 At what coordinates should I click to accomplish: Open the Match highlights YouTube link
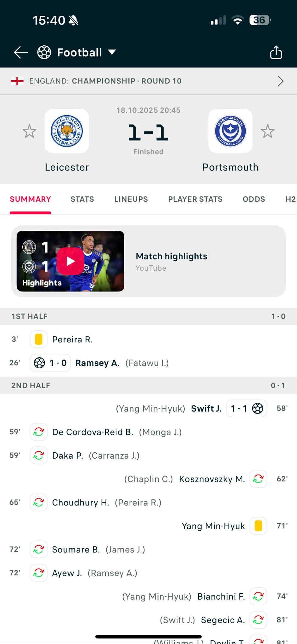point(171,261)
